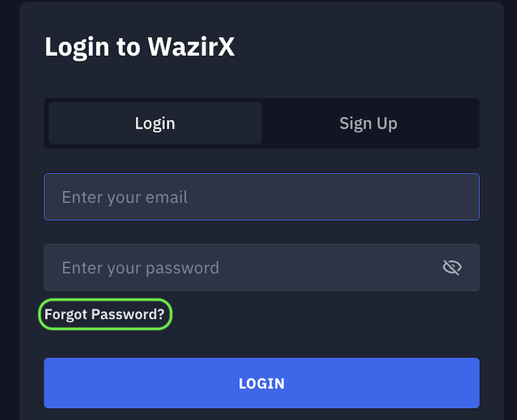Show the hidden password using the eye icon
Screen dimensions: 517x420
(x=452, y=268)
